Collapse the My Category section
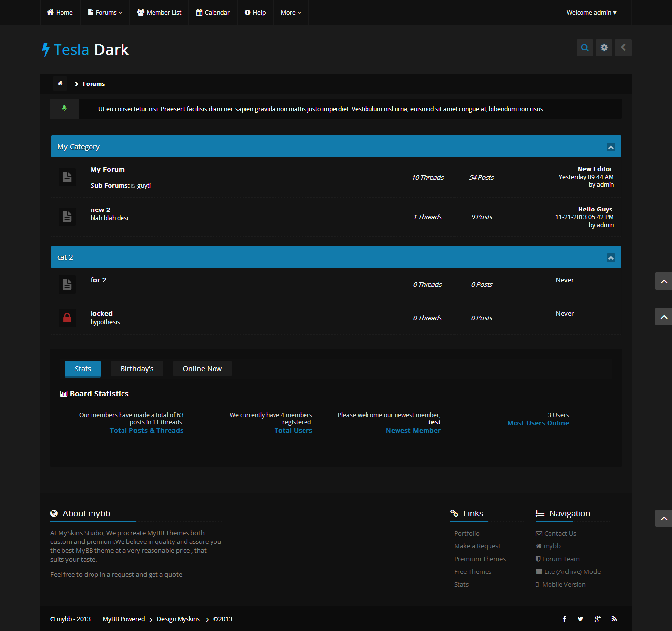This screenshot has height=631, width=672. coord(611,147)
